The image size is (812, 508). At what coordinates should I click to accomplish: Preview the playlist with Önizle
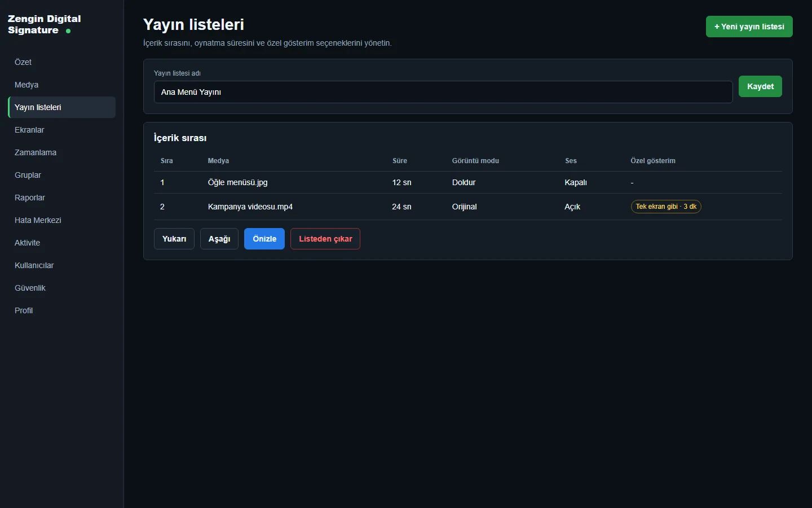[x=264, y=239]
